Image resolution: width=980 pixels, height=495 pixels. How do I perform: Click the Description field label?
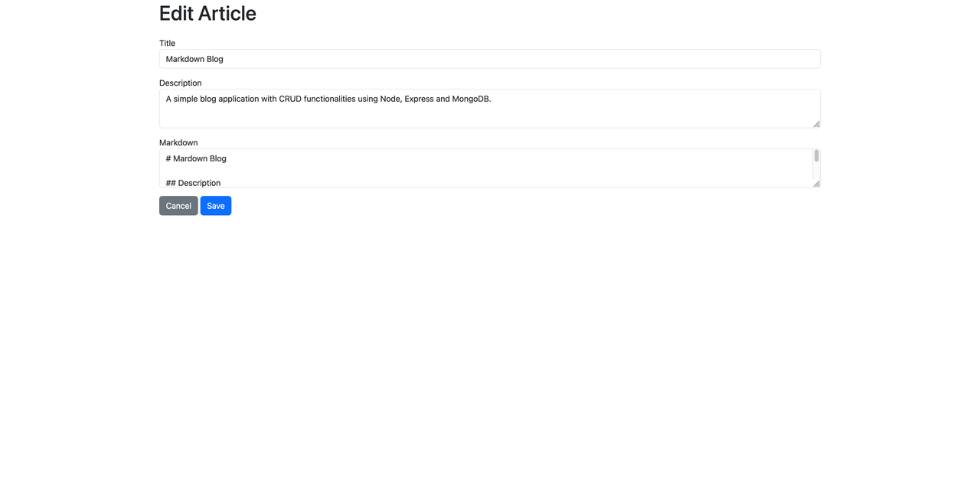click(181, 83)
